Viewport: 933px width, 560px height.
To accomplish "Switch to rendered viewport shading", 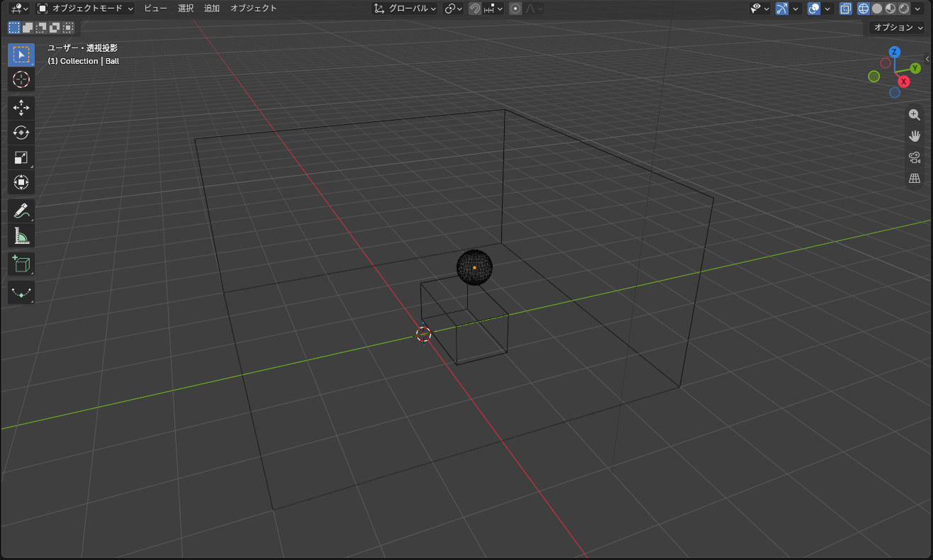I will [904, 9].
